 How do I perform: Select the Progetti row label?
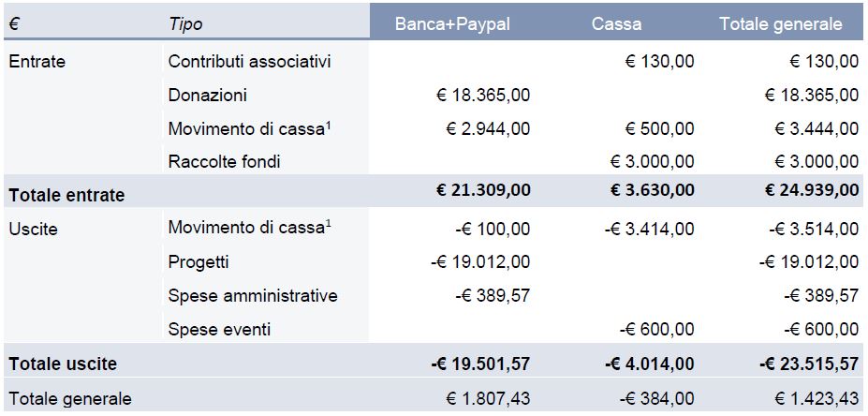coord(199,261)
